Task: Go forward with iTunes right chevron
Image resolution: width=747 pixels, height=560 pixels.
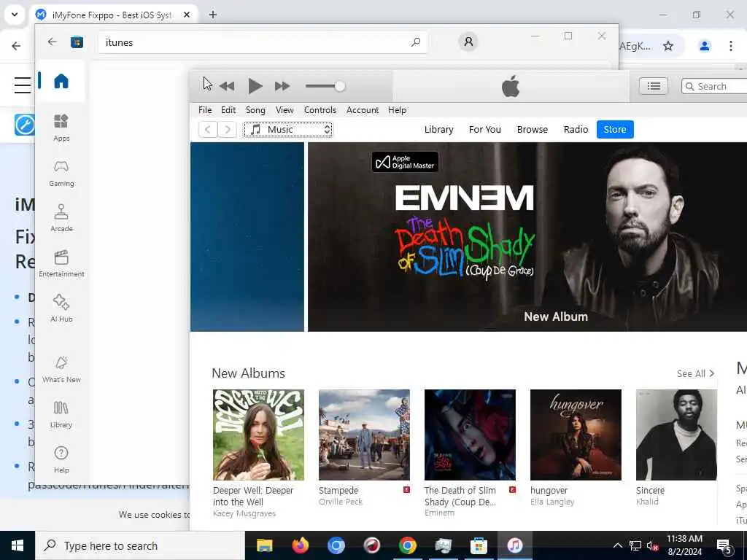Action: 228,130
